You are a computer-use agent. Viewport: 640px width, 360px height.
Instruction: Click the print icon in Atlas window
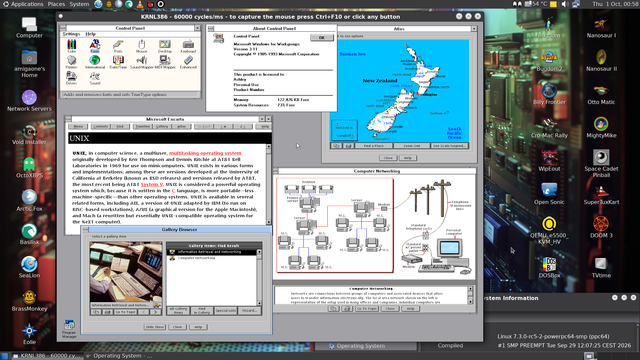(x=348, y=146)
